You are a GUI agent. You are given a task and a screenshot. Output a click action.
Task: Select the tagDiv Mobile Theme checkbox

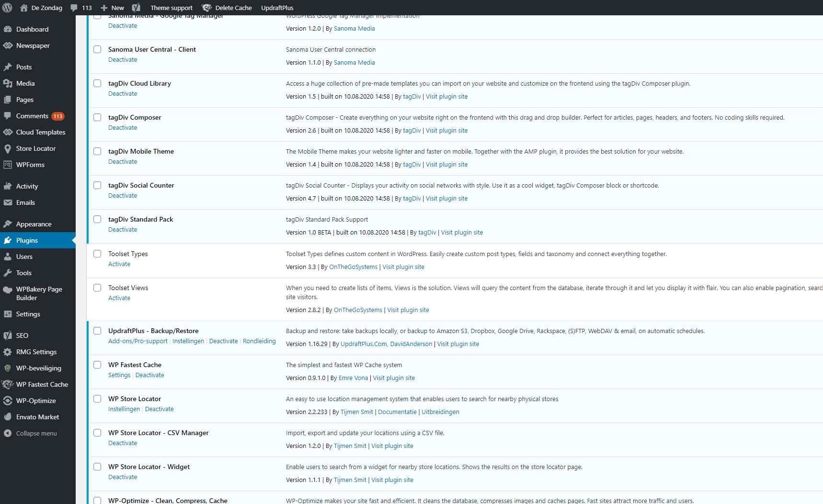click(97, 151)
